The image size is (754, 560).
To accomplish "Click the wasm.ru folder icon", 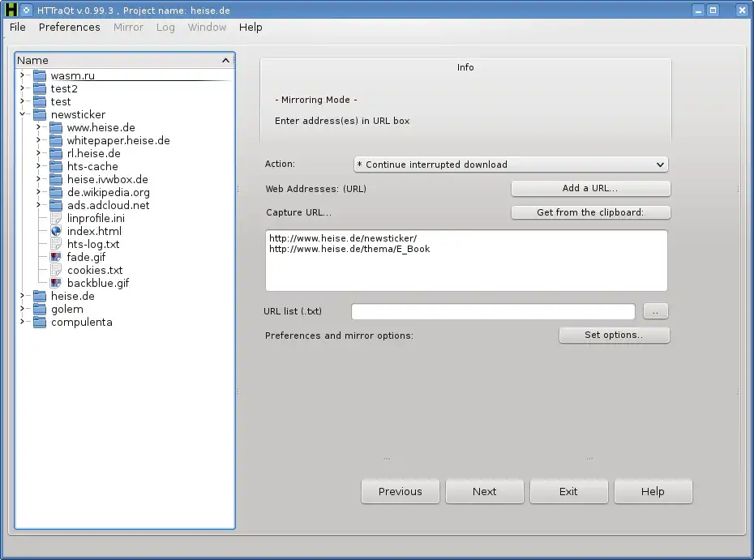I will point(40,75).
